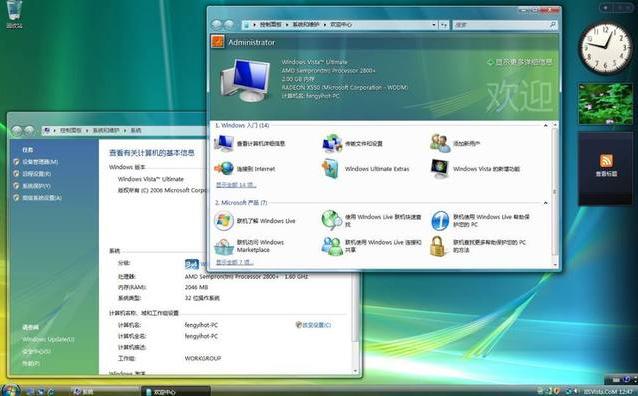This screenshot has width=638, height=396.
Task: Click 'Windows Vista Ultimate' text in System window
Action: (x=151, y=179)
